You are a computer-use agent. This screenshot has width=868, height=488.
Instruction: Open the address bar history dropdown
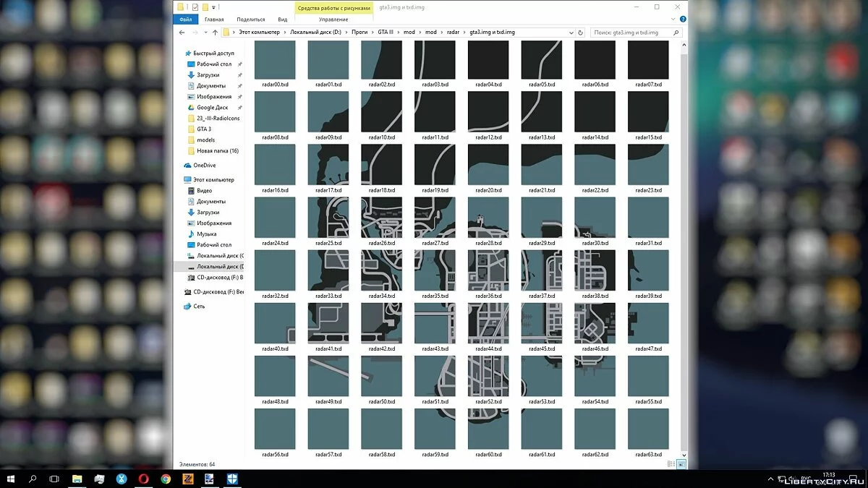pyautogui.click(x=571, y=33)
